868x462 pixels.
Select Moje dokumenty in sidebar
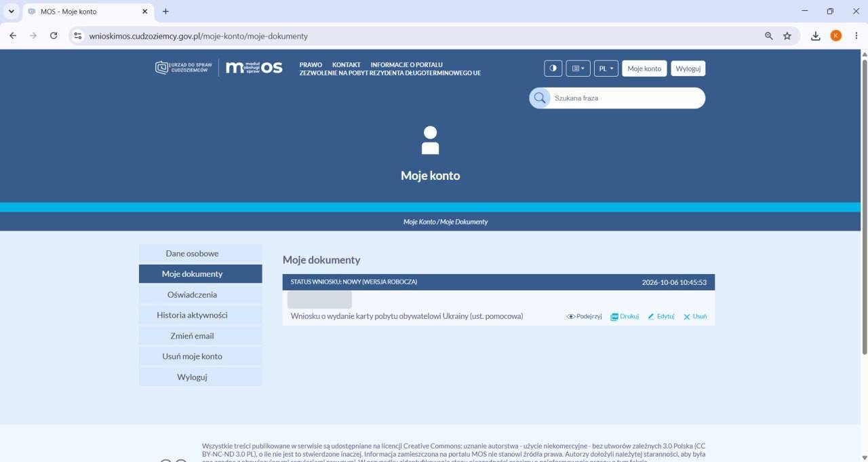[x=200, y=274]
